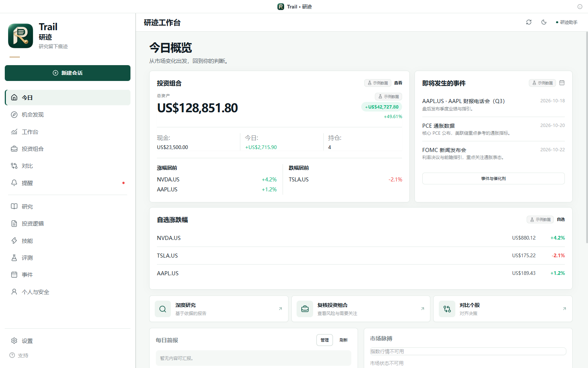This screenshot has height=368, width=588.
Task: Click TSLA.US under 跌幅居前
Action: point(299,180)
